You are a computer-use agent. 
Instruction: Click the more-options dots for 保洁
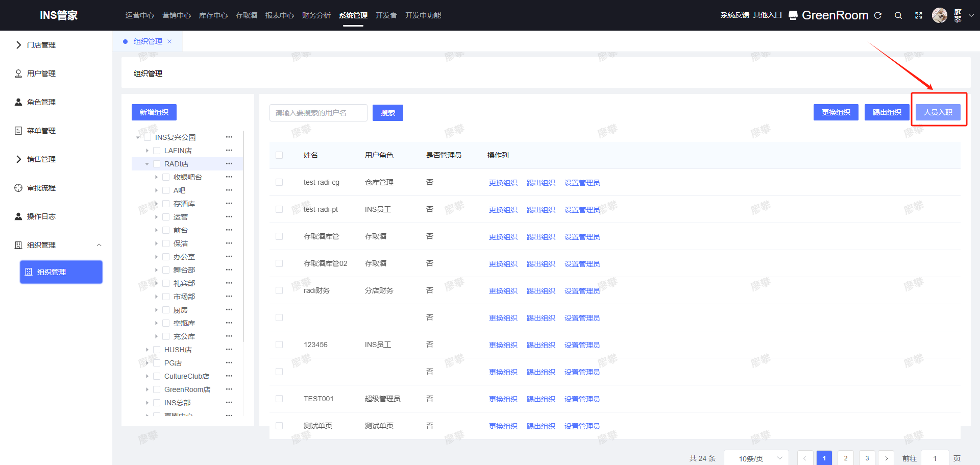pyautogui.click(x=229, y=243)
